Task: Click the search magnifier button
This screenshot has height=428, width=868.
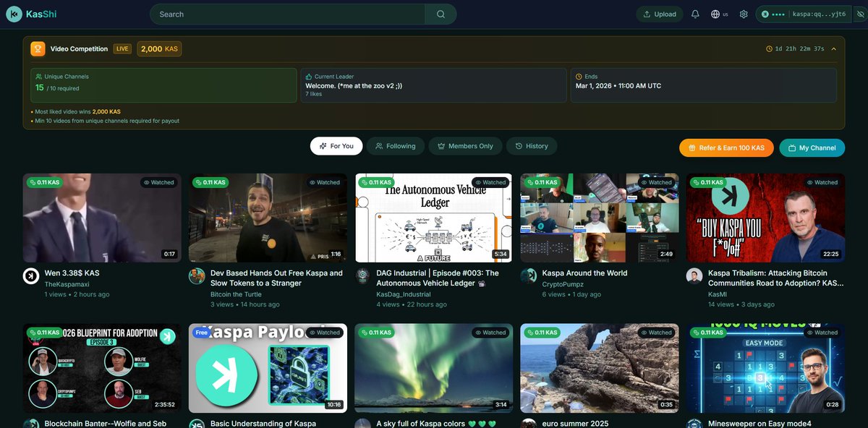Action: 441,14
